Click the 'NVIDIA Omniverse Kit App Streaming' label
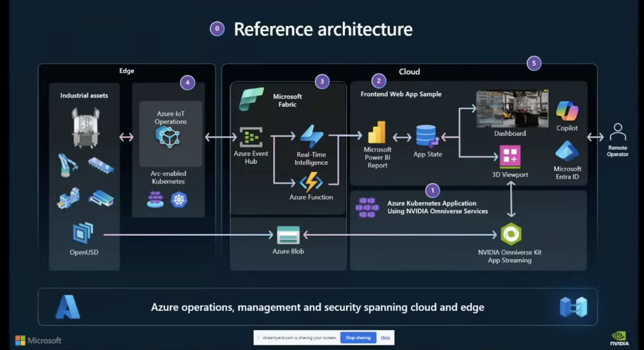The image size is (644, 350). [x=509, y=256]
